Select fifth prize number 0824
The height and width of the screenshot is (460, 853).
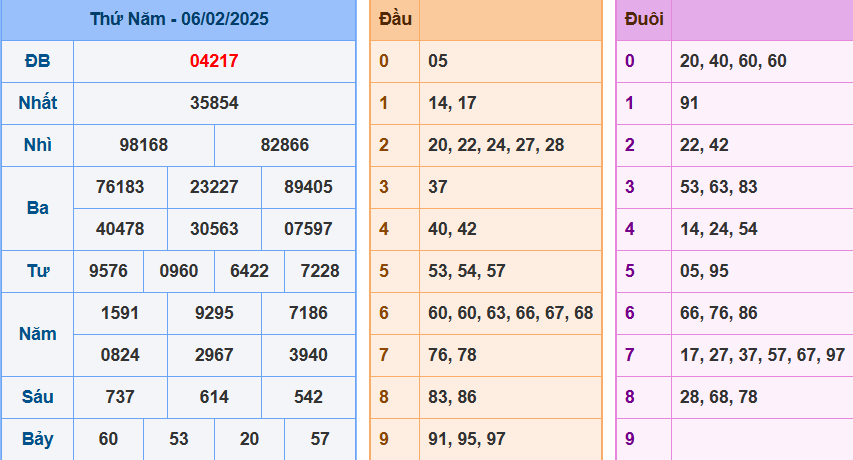click(120, 355)
